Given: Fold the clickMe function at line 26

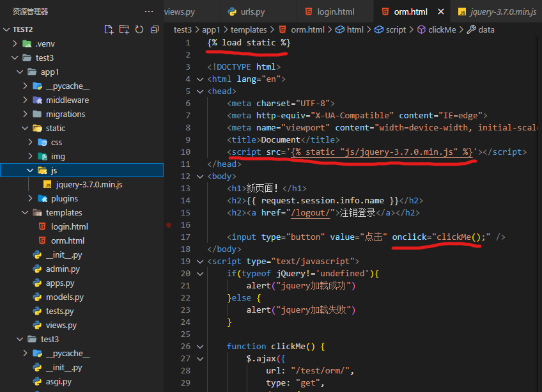Looking at the screenshot, I should coord(200,347).
